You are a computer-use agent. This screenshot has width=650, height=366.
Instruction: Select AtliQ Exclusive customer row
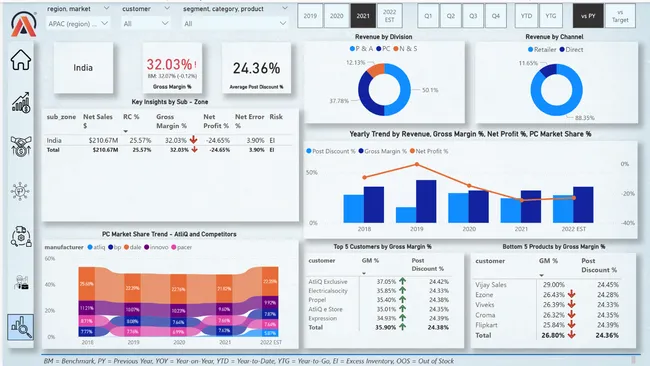click(x=380, y=281)
